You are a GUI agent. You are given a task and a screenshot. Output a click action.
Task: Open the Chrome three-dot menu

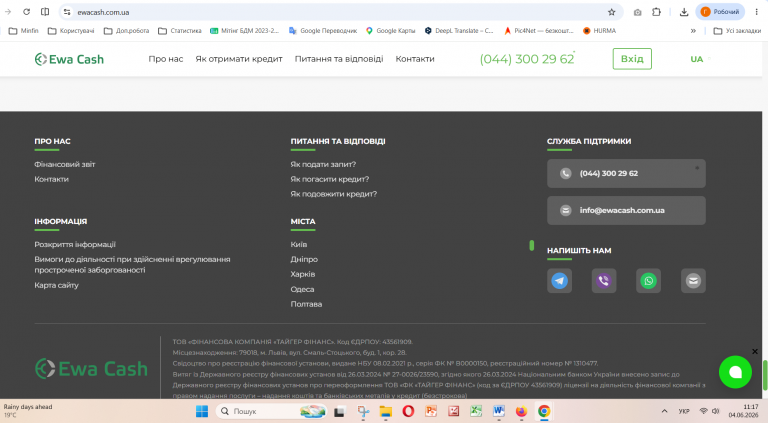click(756, 12)
